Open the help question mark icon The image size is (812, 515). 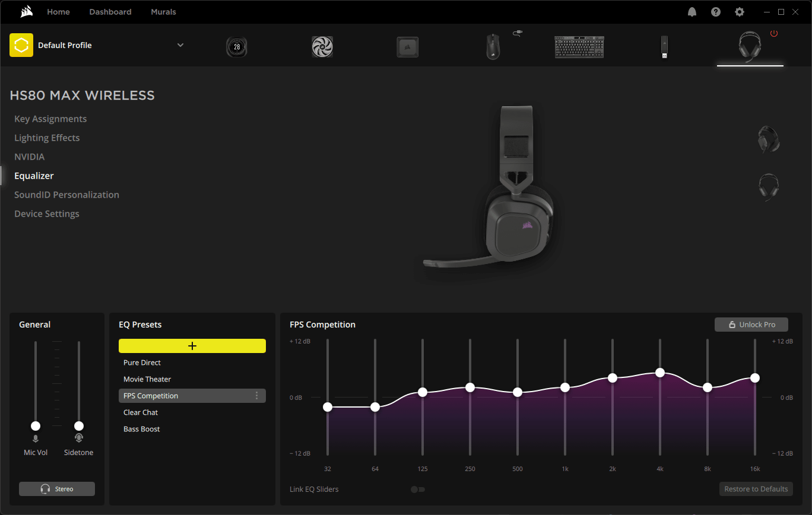(x=716, y=12)
